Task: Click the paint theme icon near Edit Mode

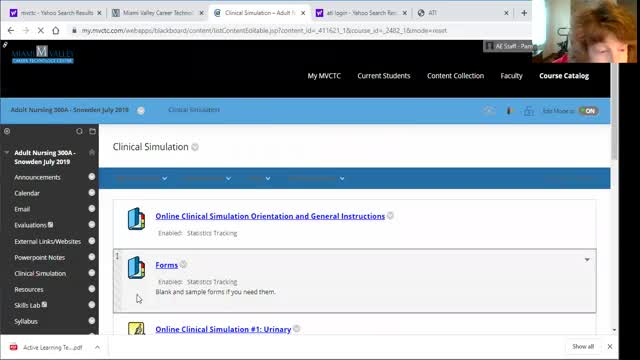Action: [509, 111]
